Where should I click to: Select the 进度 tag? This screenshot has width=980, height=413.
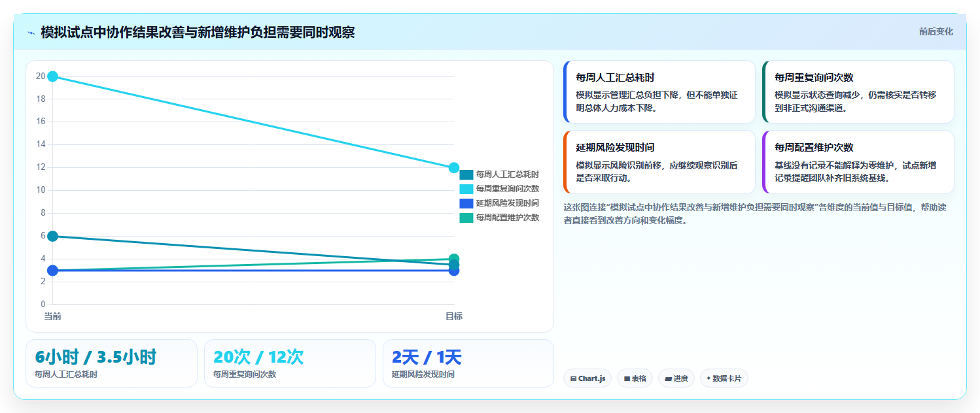(x=676, y=378)
